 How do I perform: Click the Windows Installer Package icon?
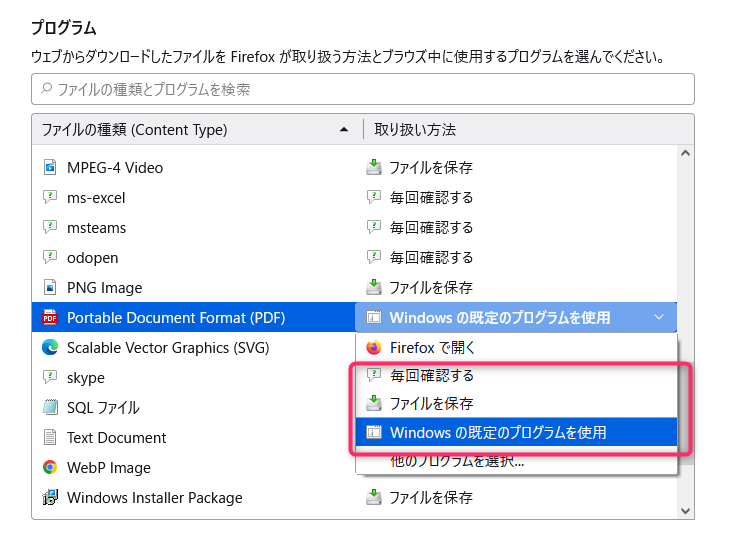coord(50,497)
